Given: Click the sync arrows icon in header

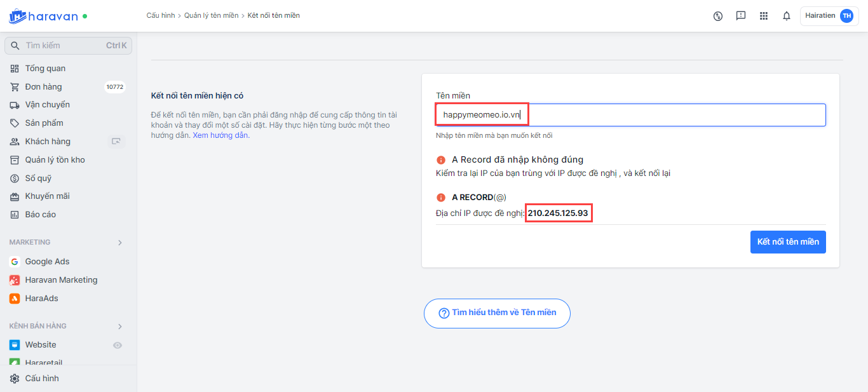Looking at the screenshot, I should (x=718, y=16).
